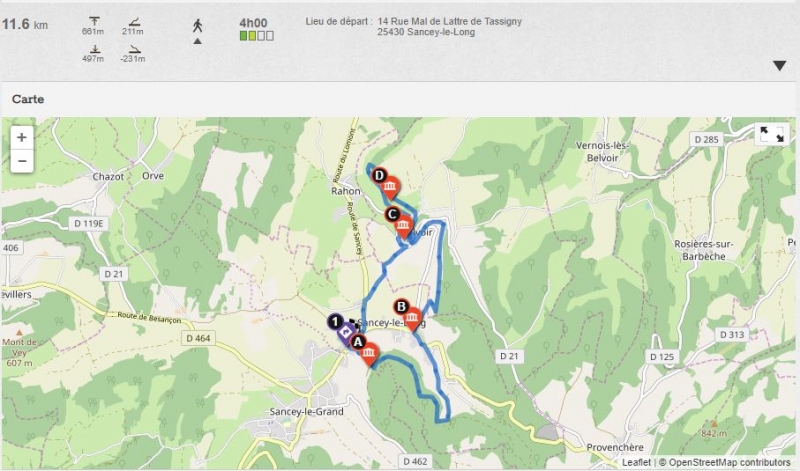Click the difficulty level color squares
This screenshot has width=800, height=471.
257,36
